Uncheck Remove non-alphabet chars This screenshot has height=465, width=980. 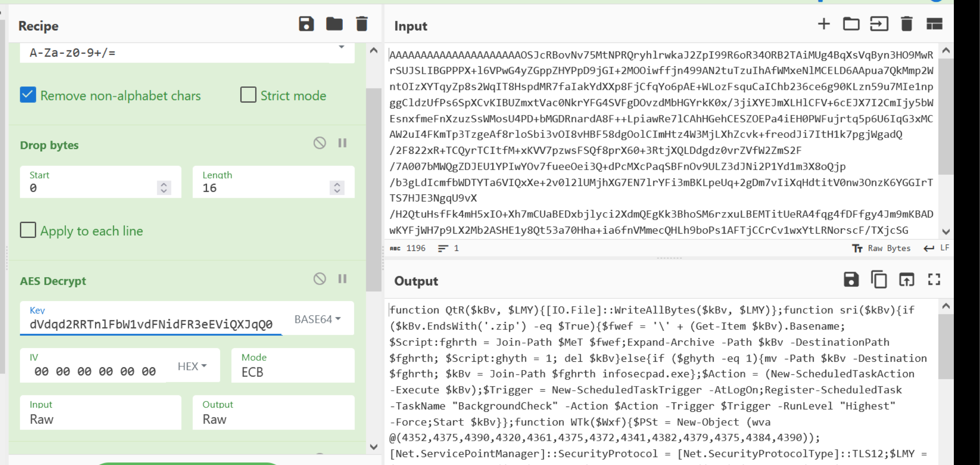(28, 95)
